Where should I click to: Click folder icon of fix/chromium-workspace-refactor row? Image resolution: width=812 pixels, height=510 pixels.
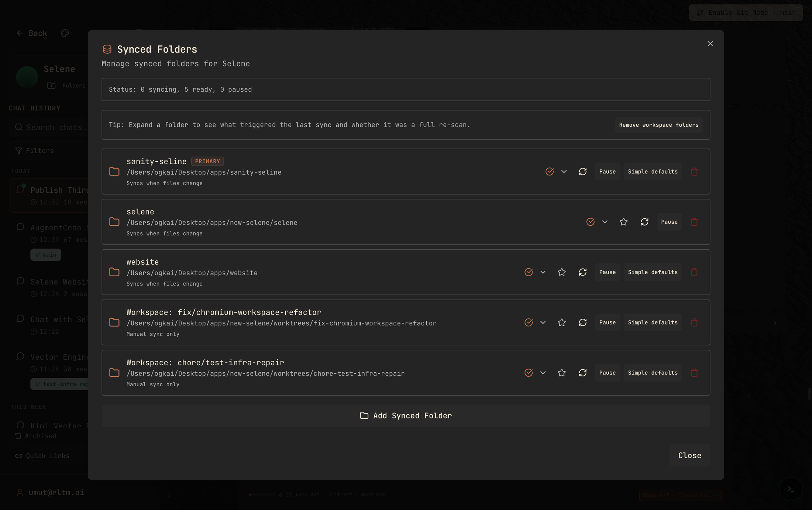(x=114, y=322)
